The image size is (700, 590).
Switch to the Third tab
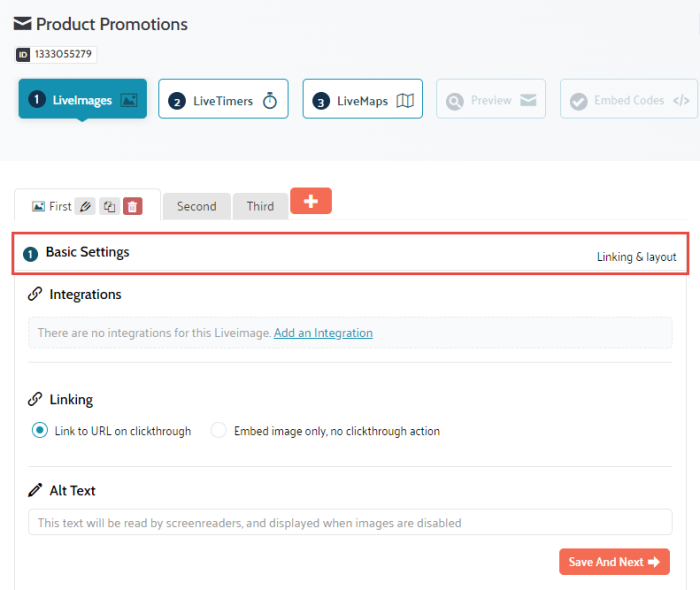pyautogui.click(x=260, y=206)
